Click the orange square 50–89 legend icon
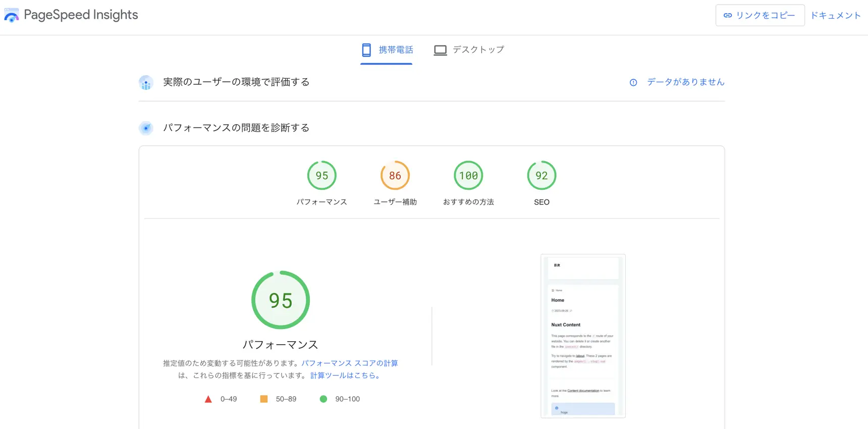This screenshot has height=429, width=868. (x=263, y=399)
